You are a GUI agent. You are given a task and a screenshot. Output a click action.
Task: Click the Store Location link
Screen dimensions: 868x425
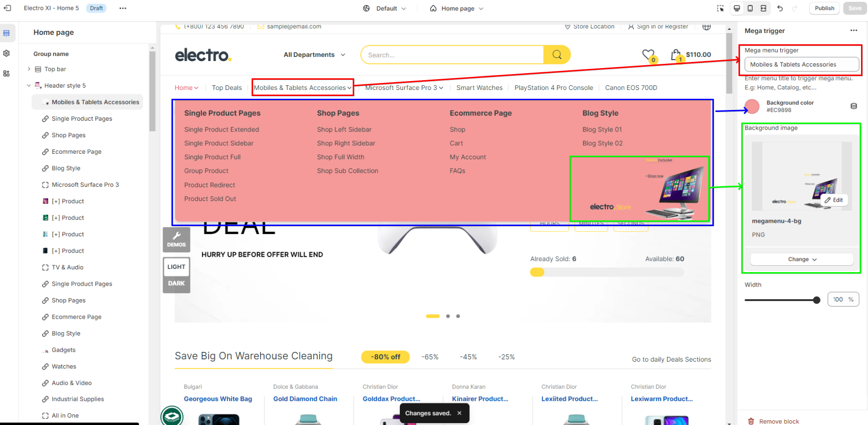[x=589, y=27]
